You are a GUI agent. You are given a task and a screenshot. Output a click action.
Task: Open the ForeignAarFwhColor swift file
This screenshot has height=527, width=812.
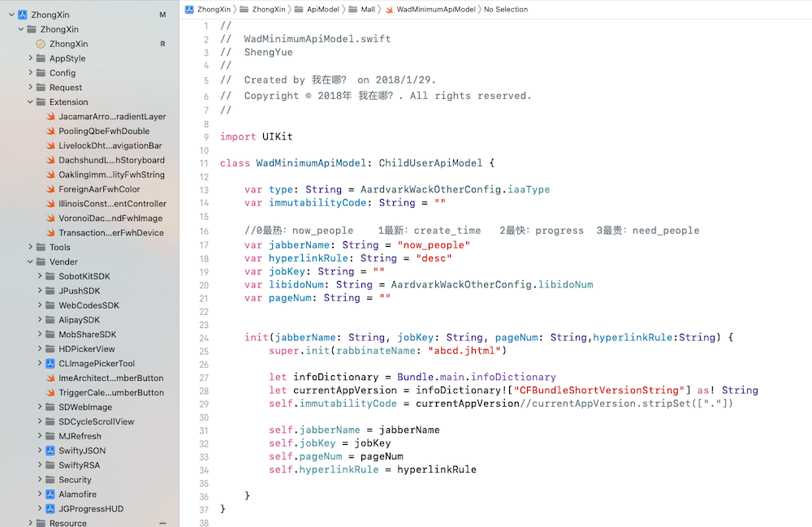point(99,189)
